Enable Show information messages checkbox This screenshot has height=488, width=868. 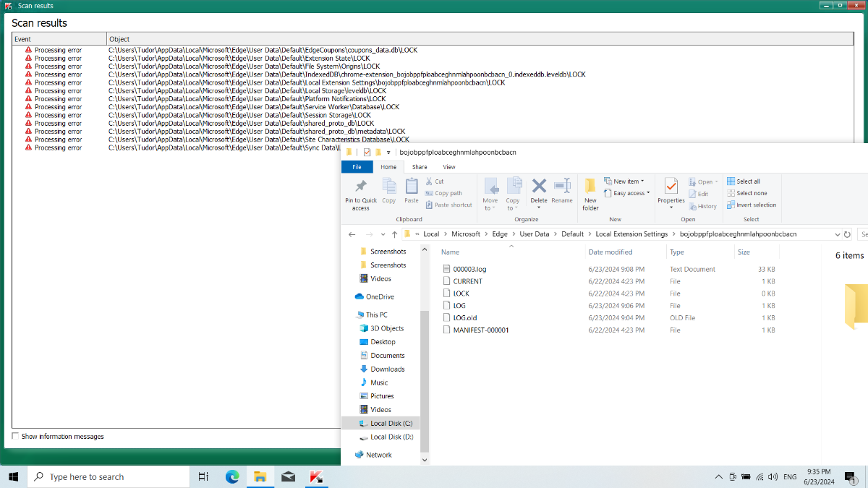click(x=16, y=437)
